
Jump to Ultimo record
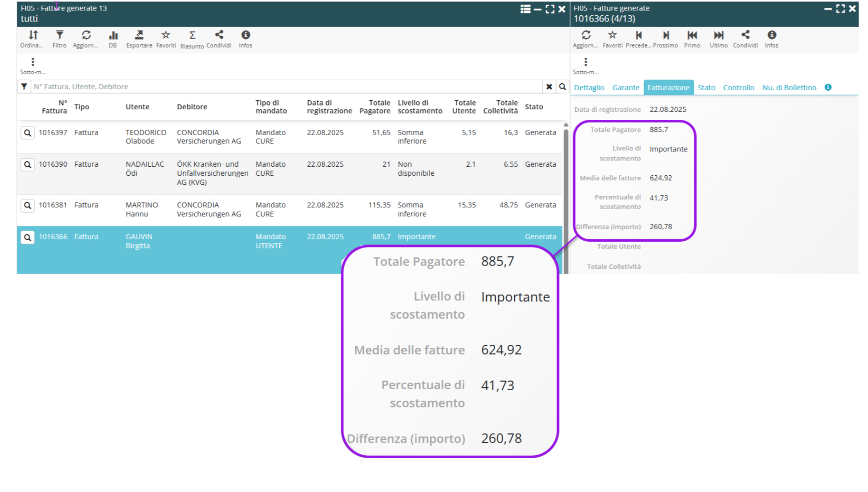(x=718, y=35)
